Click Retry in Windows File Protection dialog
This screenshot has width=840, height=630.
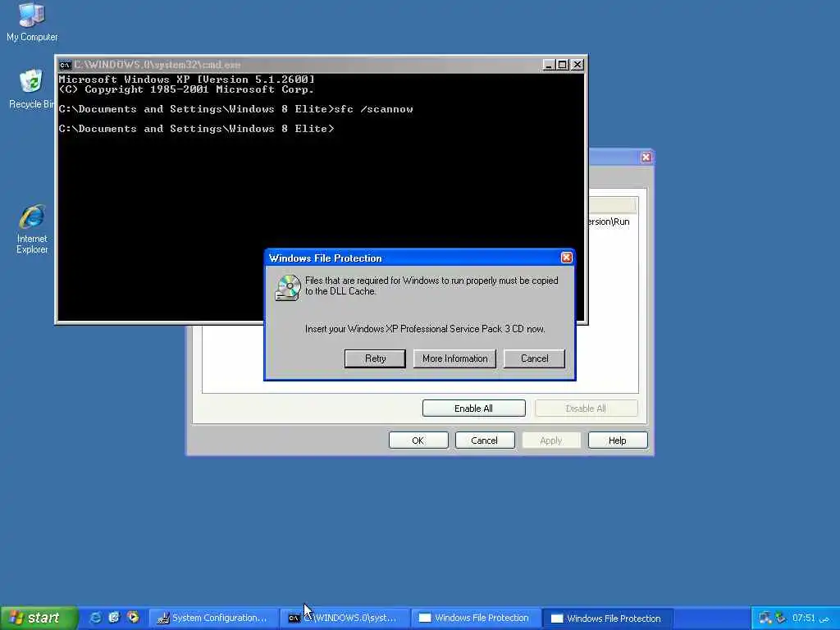(375, 358)
